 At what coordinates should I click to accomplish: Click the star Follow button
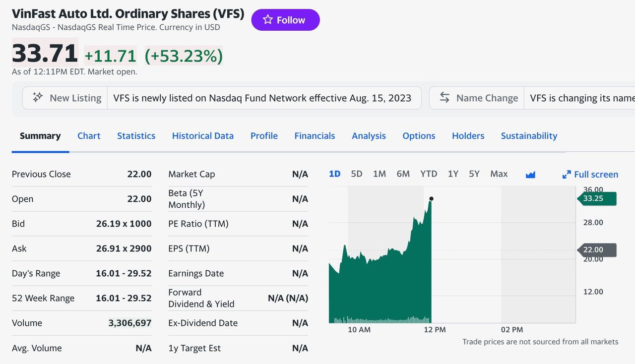(285, 20)
